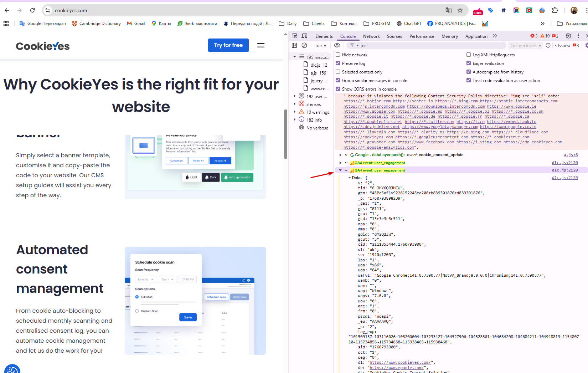Expand the 3 errors group
Viewport: 588px width, 373px height.
click(x=295, y=104)
